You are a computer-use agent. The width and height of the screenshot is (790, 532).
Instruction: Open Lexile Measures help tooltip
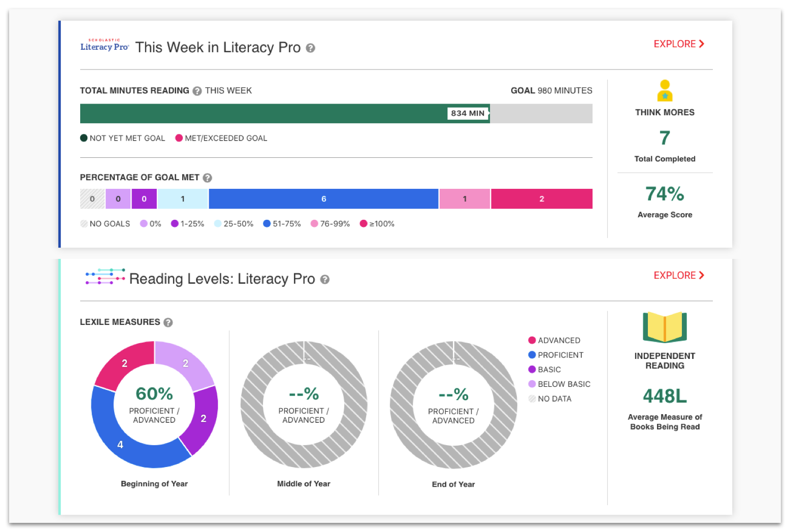coord(168,322)
